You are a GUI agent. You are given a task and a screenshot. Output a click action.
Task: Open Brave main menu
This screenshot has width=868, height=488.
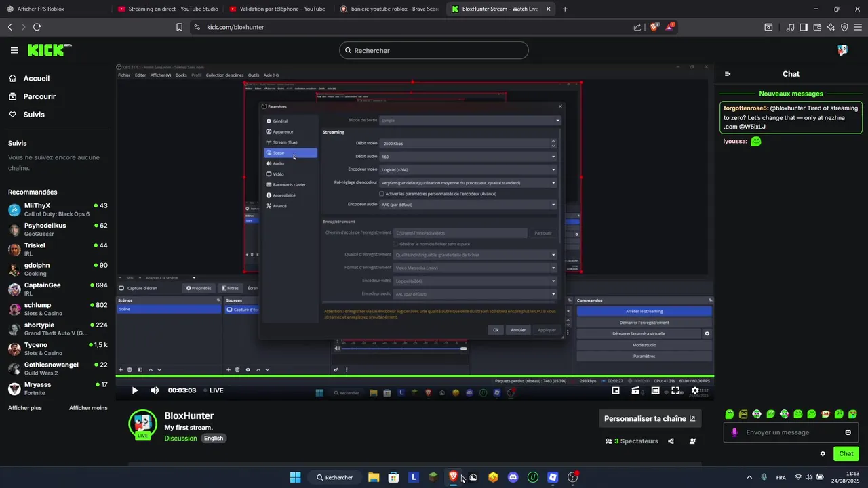pos(858,27)
